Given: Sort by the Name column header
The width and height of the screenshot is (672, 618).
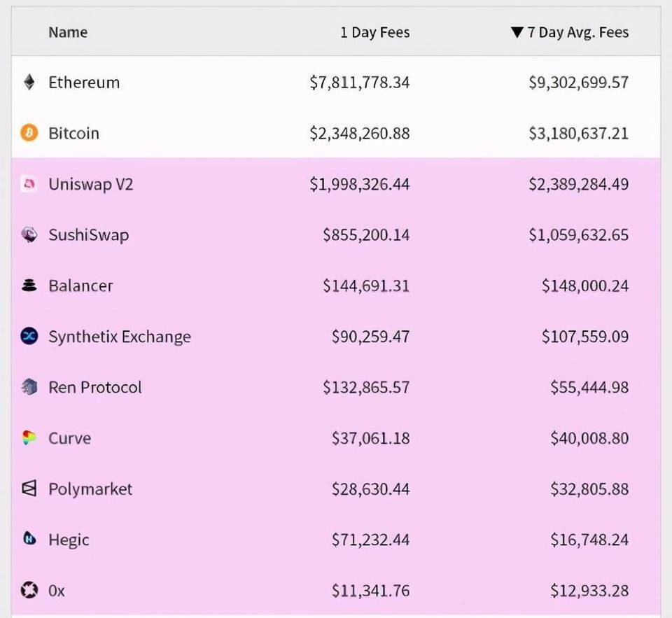Looking at the screenshot, I should 68,32.
